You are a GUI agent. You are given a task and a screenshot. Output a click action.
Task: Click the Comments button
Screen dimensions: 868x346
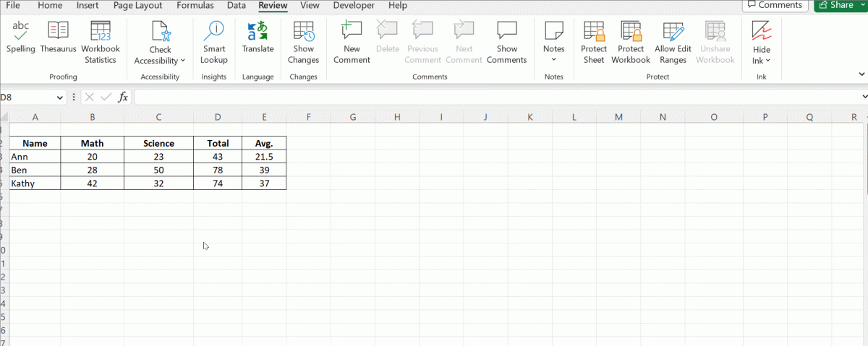pos(775,5)
